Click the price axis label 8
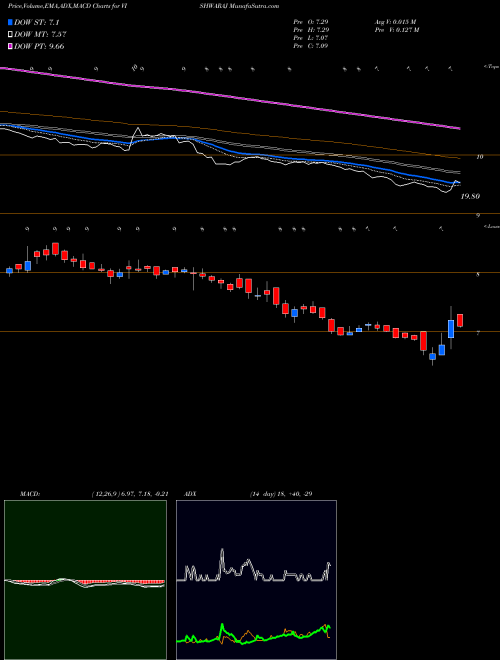This screenshot has height=660, width=500. pyautogui.click(x=478, y=274)
